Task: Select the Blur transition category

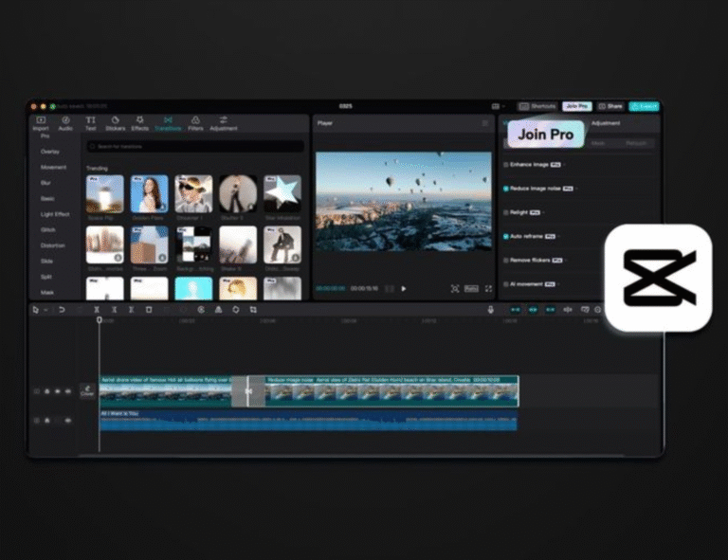Action: tap(45, 183)
